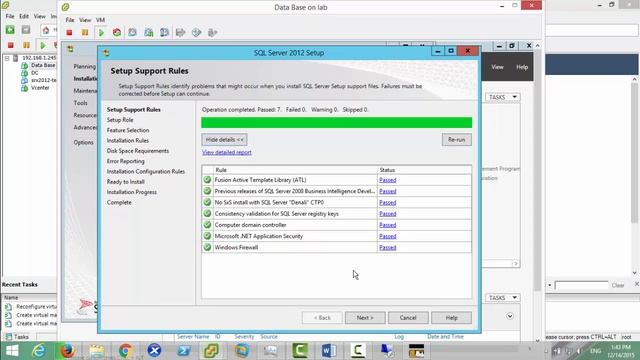Click Options in SQL Server Installation Center
The width and height of the screenshot is (640, 360).
[x=83, y=142]
